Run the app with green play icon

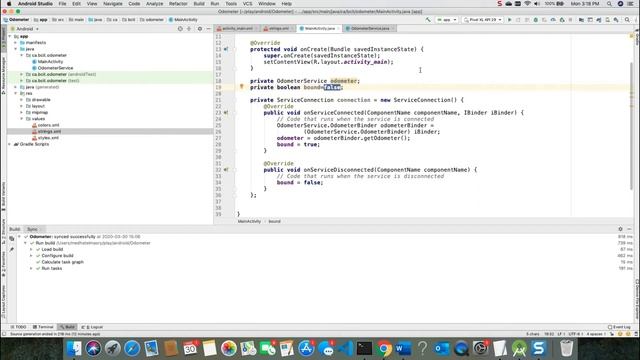[509, 20]
